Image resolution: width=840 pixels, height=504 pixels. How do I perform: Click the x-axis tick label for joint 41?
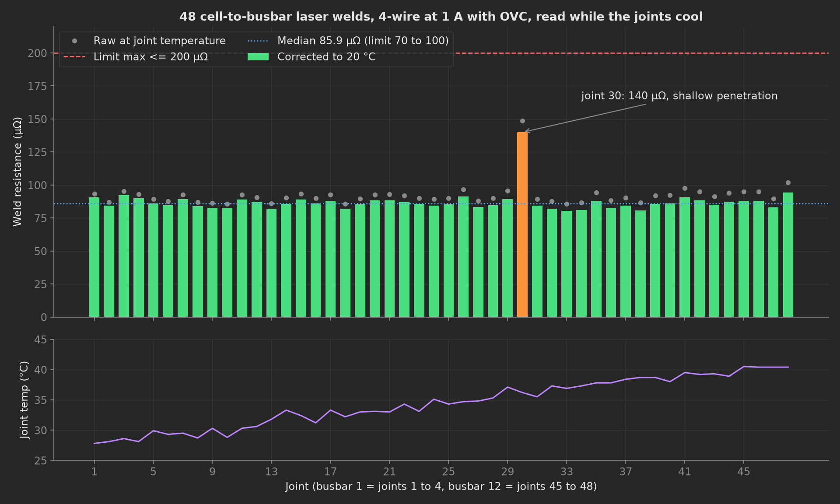685,472
